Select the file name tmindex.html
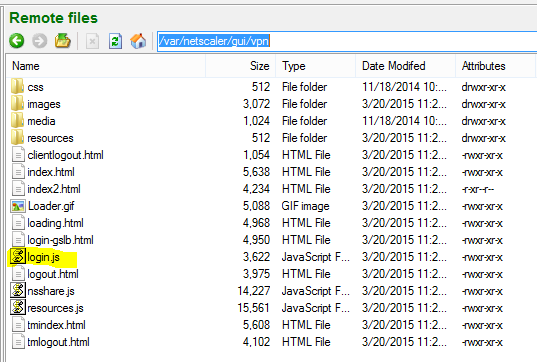Screen dimensions: 537x362 [56, 325]
